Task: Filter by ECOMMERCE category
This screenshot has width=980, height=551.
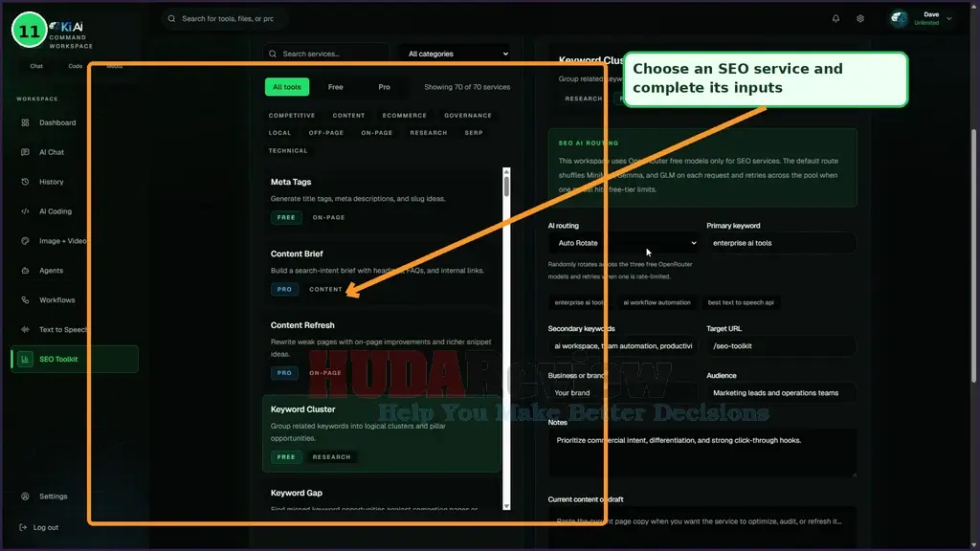Action: pos(405,116)
